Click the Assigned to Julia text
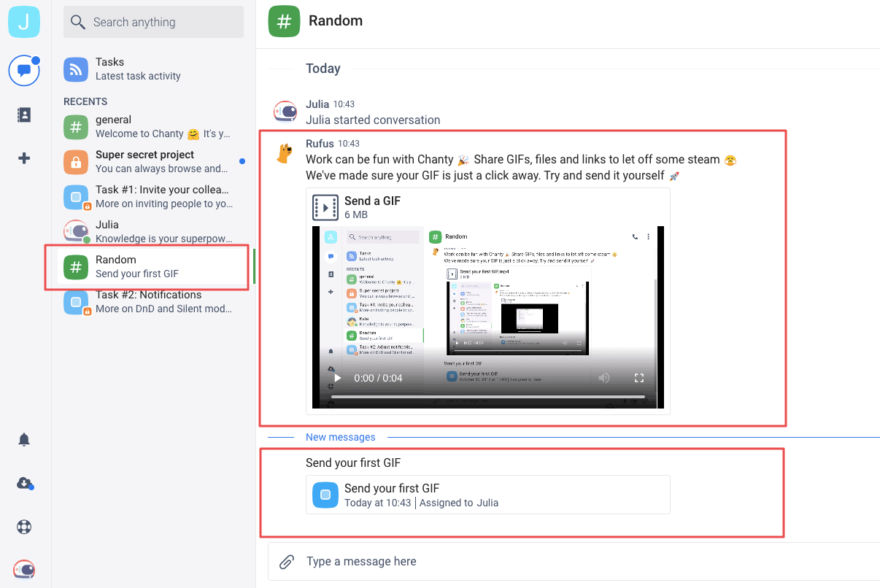 coord(459,503)
